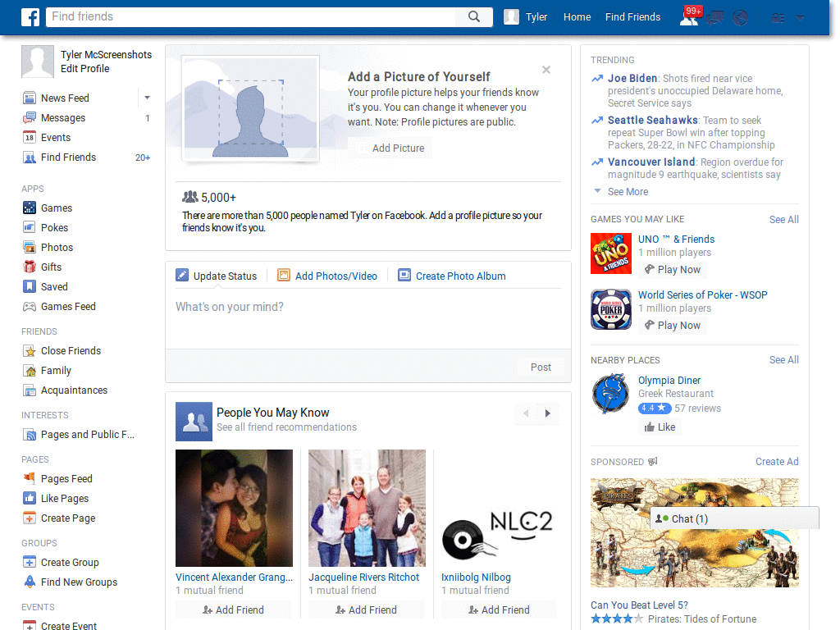Open See all friend recommendations link
Screen dimensions: 840x630
coord(286,427)
